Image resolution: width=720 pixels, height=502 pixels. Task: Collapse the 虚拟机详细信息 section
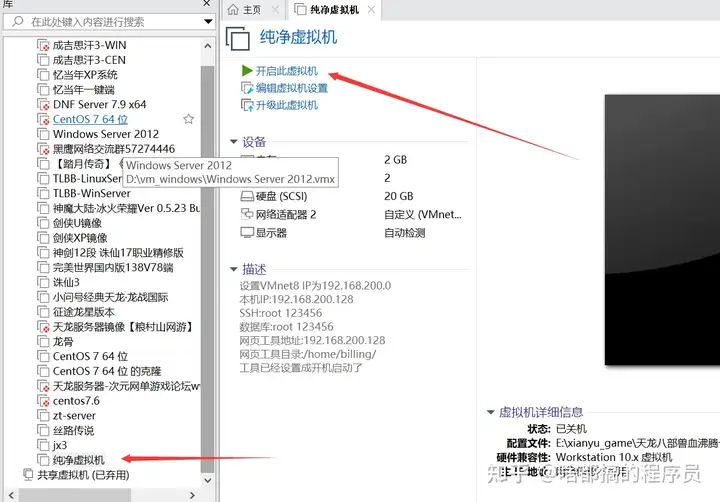tap(490, 412)
